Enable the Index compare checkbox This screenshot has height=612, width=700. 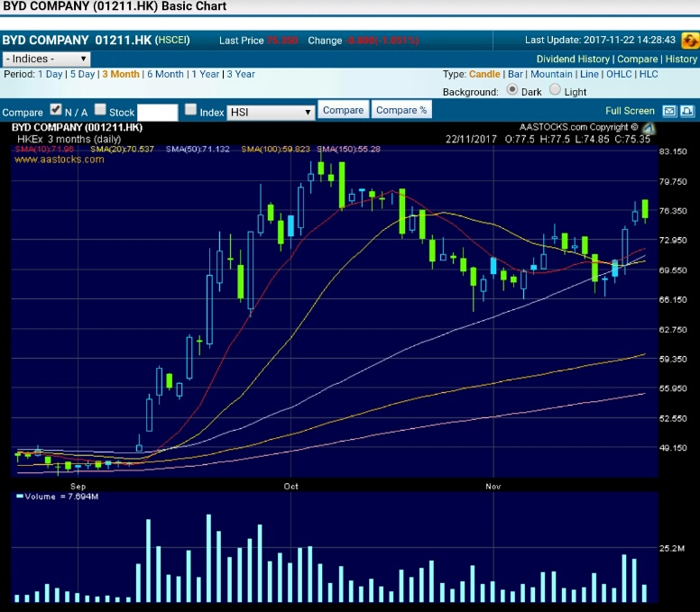[x=190, y=109]
